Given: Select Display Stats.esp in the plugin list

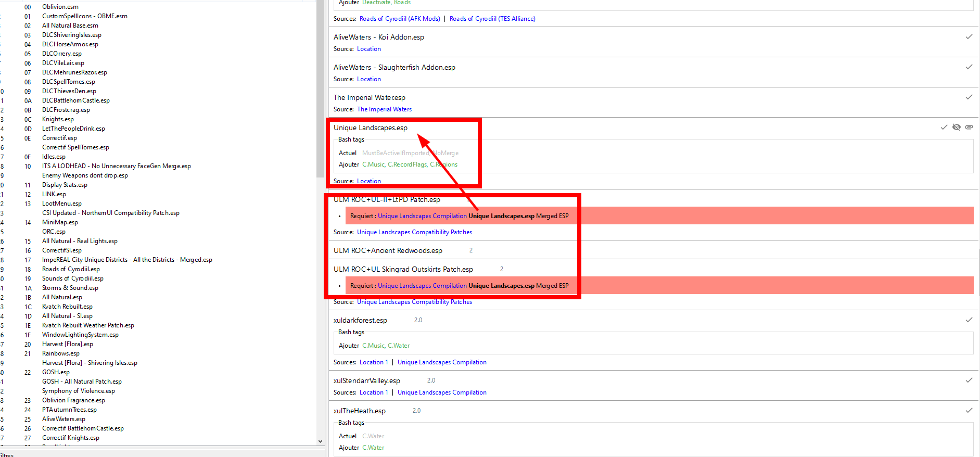Looking at the screenshot, I should (x=65, y=185).
